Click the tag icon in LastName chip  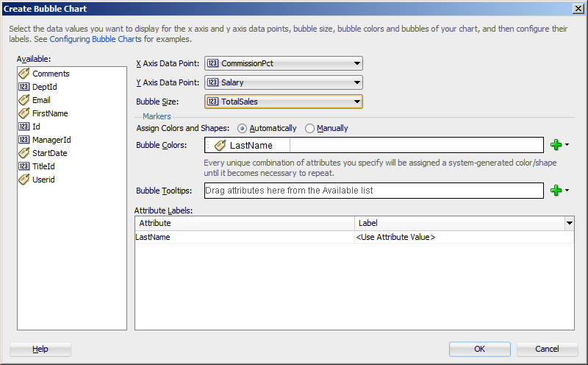220,145
